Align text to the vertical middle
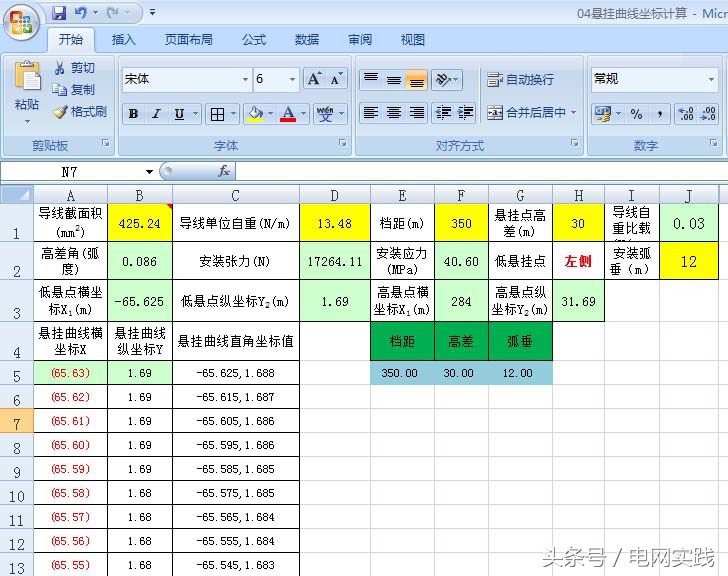 pos(394,80)
